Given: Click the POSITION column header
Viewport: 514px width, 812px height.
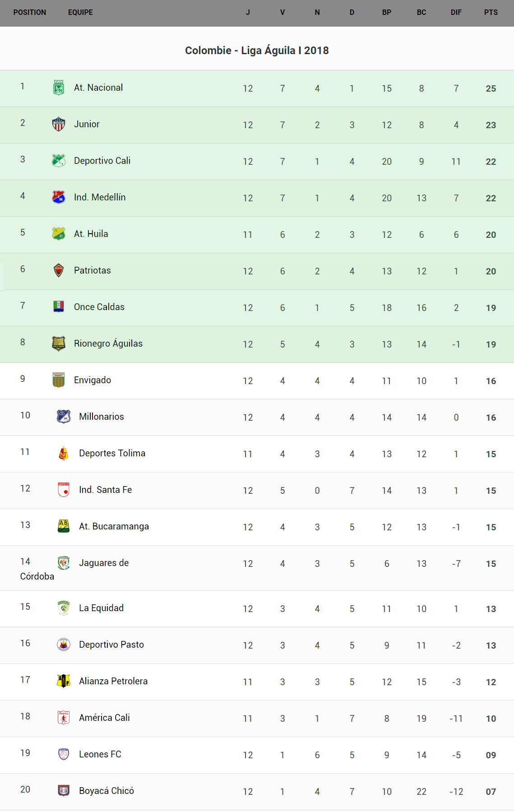Looking at the screenshot, I should pyautogui.click(x=30, y=13).
